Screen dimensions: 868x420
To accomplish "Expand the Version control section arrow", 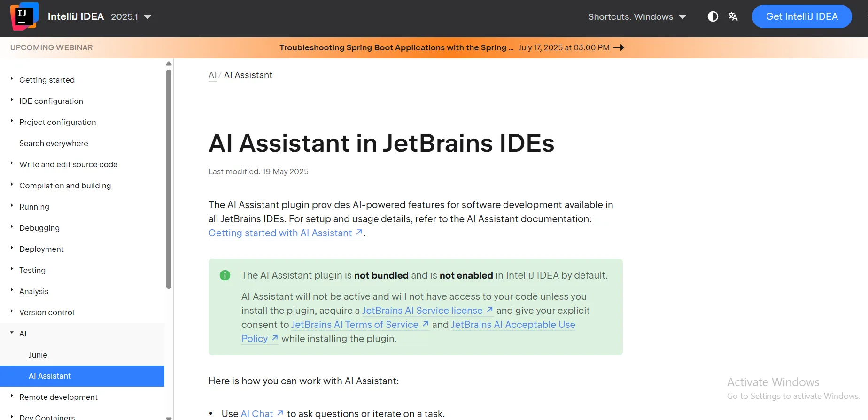I will [12, 311].
